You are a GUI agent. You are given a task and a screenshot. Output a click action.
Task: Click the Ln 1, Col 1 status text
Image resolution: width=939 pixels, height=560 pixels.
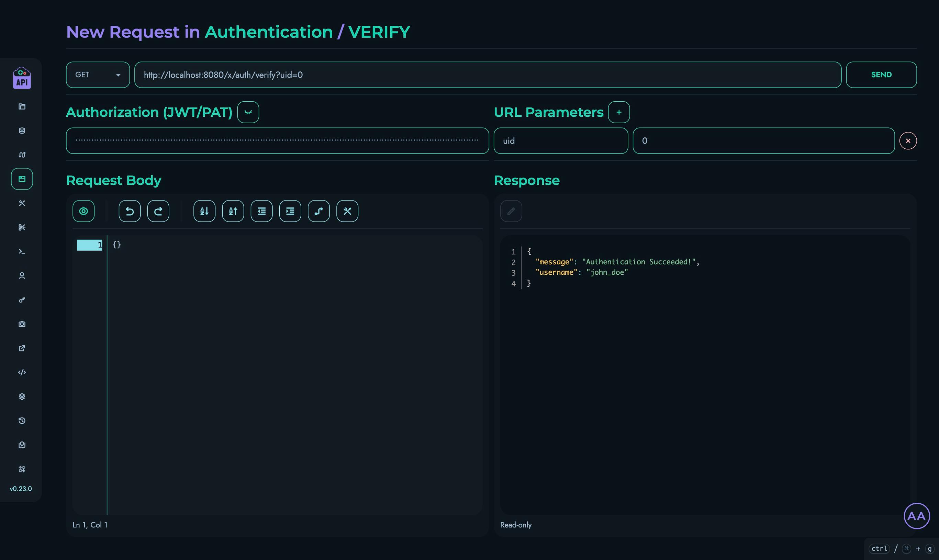coord(90,525)
